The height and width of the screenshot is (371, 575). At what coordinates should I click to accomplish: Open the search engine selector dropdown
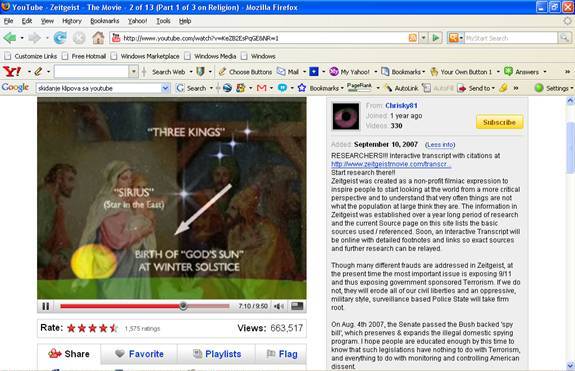coord(461,37)
